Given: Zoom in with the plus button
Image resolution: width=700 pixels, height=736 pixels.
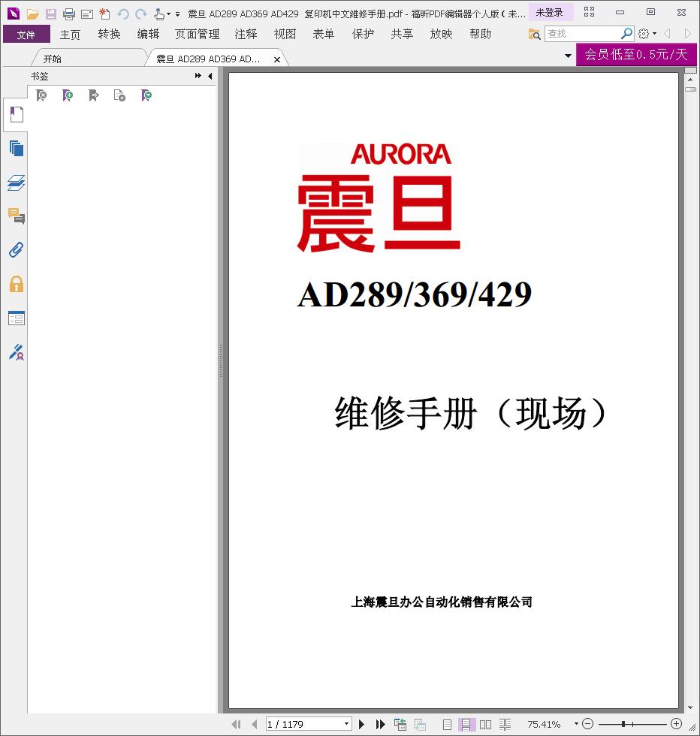Looking at the screenshot, I should pos(676,724).
